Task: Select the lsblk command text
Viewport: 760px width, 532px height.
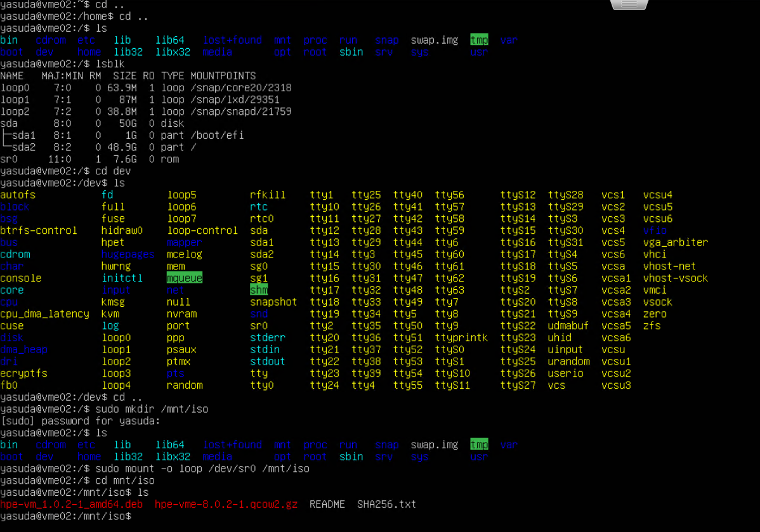Action: 110,64
